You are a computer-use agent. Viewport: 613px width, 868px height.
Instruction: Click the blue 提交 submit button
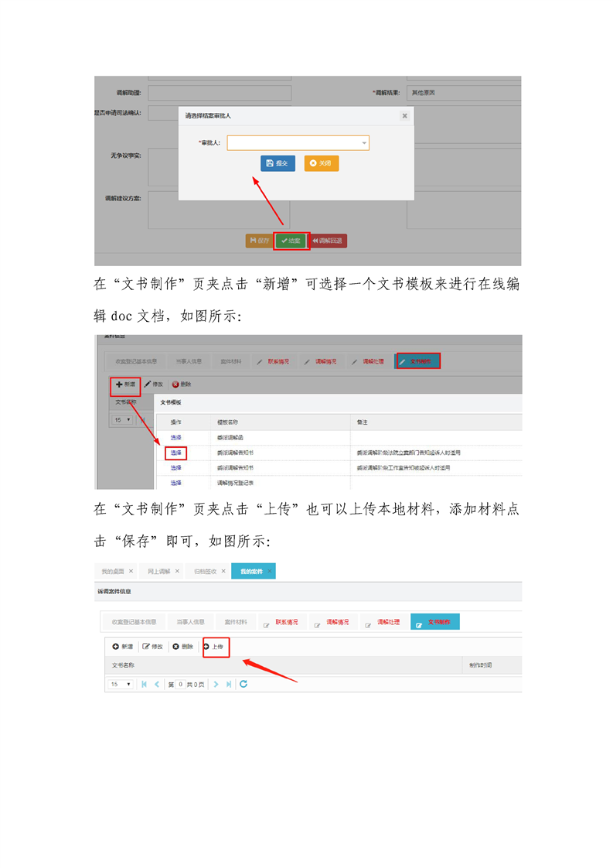278,163
